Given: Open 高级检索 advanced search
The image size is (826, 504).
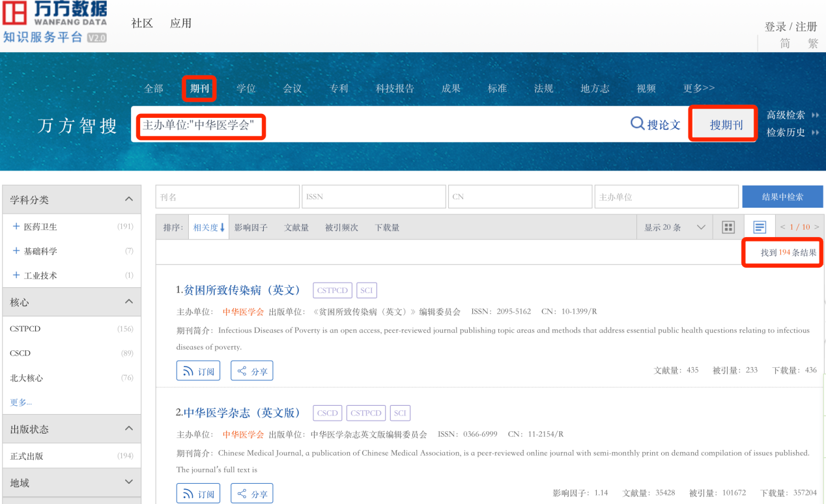Looking at the screenshot, I should pos(792,115).
